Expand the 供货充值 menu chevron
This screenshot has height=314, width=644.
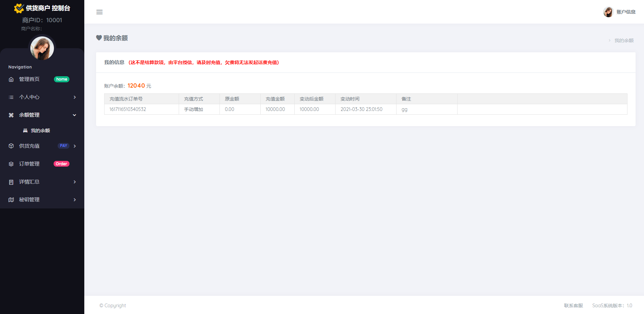click(x=75, y=146)
